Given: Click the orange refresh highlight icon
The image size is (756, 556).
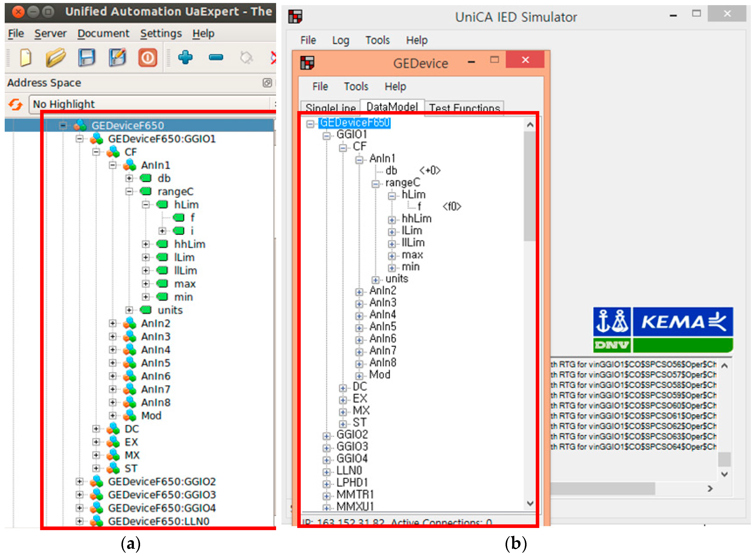Looking at the screenshot, I should (15, 104).
